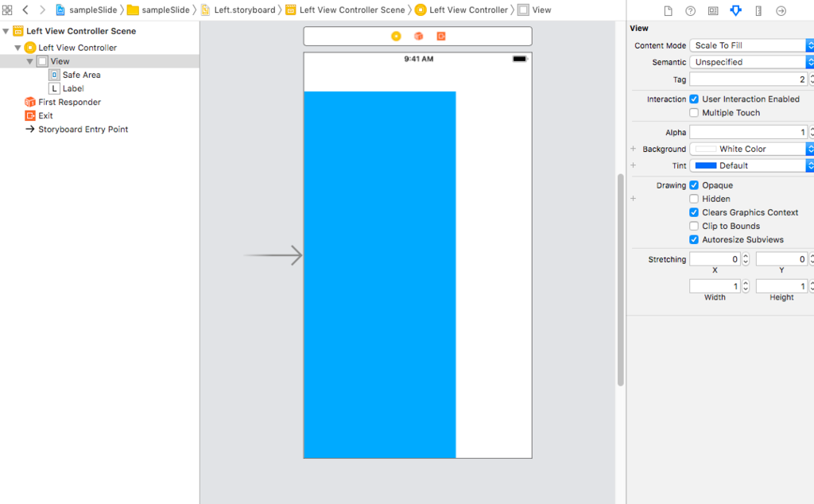Click the white Background color swatch
Viewport: 814px width, 504px height.
tap(706, 149)
